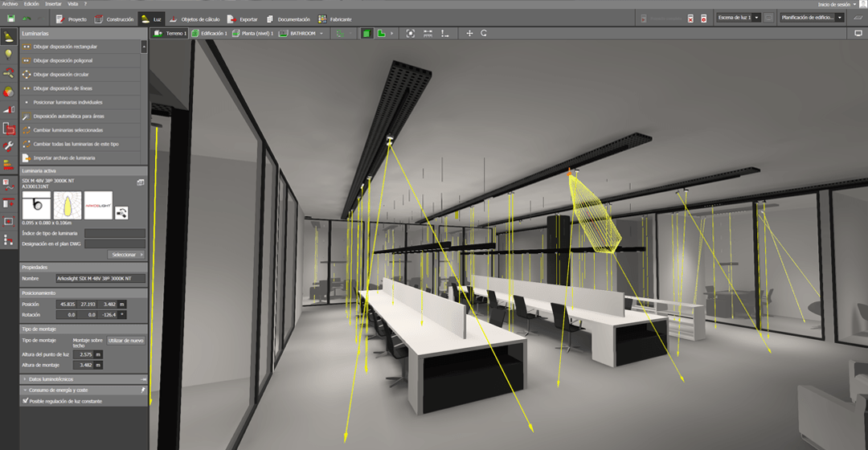Toggle 'Posible regulación de luz constante' checkbox
Image resolution: width=868 pixels, height=450 pixels.
pos(26,400)
